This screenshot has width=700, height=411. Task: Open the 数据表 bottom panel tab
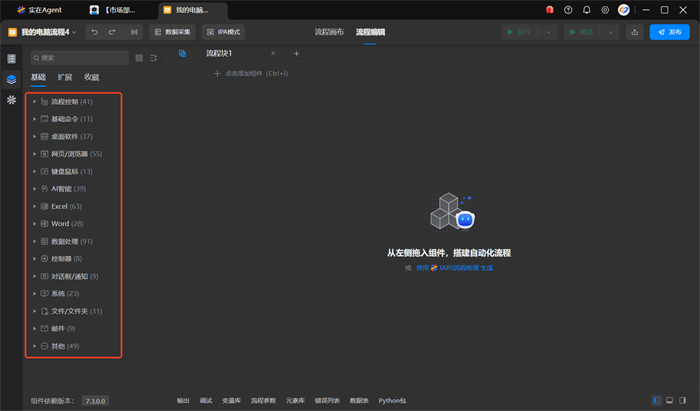point(359,401)
